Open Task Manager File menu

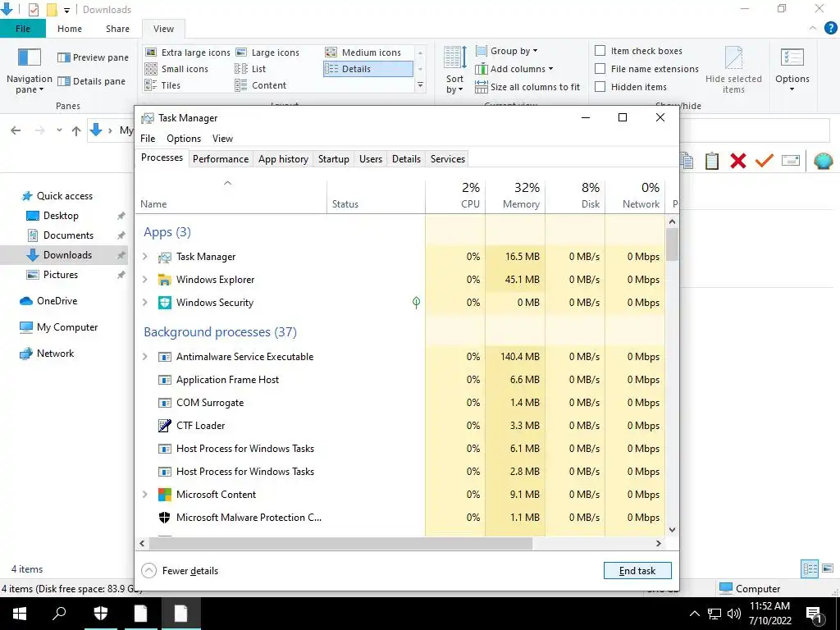click(x=148, y=139)
